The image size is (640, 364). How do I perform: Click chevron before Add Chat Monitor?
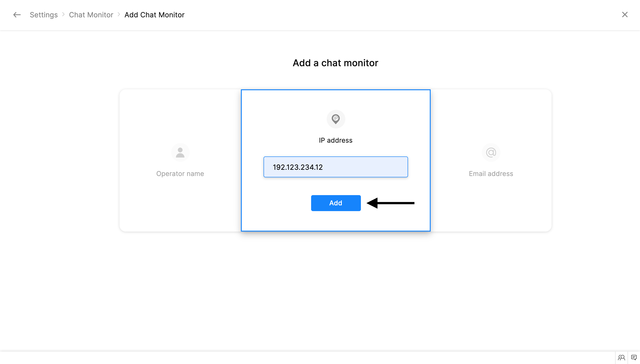[119, 14]
